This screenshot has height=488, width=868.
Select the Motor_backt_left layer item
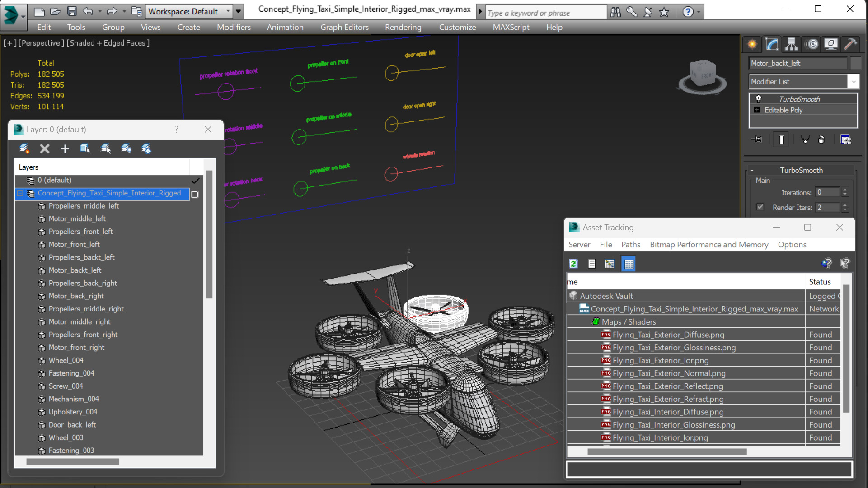click(x=75, y=270)
